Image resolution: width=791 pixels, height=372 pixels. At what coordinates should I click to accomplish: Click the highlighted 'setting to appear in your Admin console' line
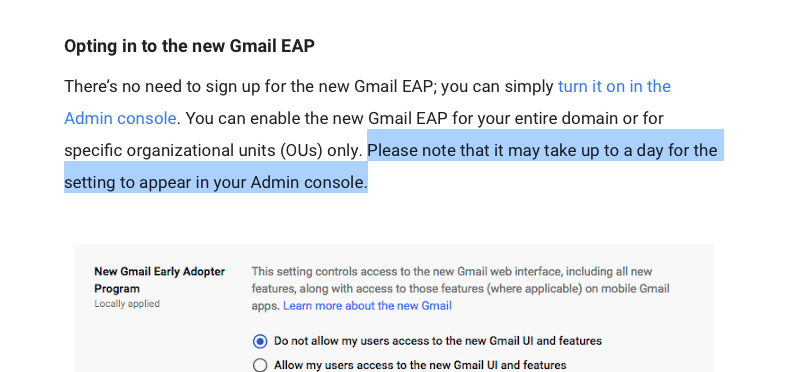click(x=216, y=182)
